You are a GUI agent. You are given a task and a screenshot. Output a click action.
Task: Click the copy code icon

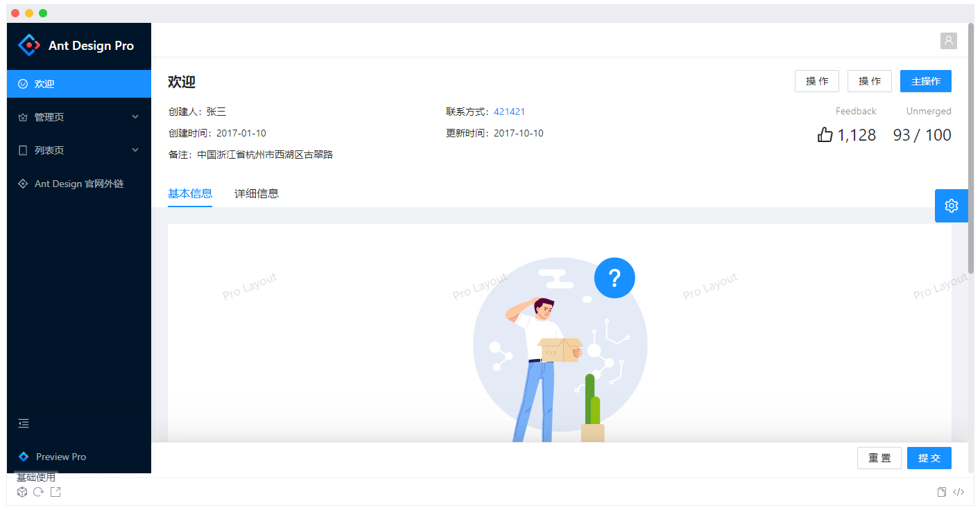point(941,492)
